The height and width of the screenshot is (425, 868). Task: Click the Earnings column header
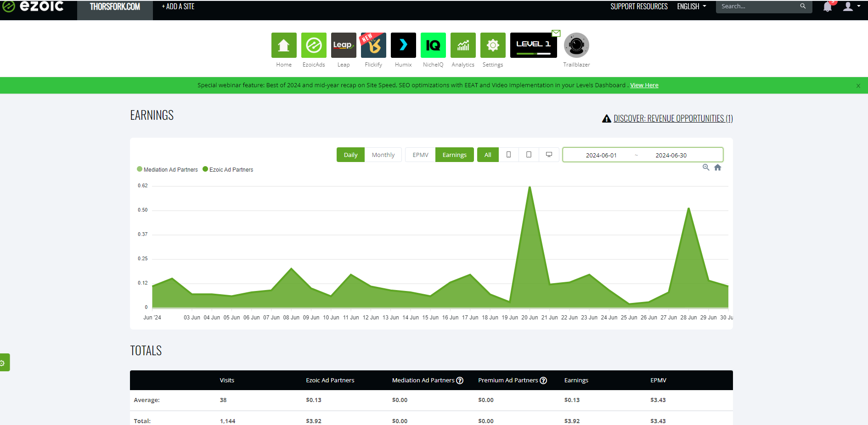coord(576,380)
